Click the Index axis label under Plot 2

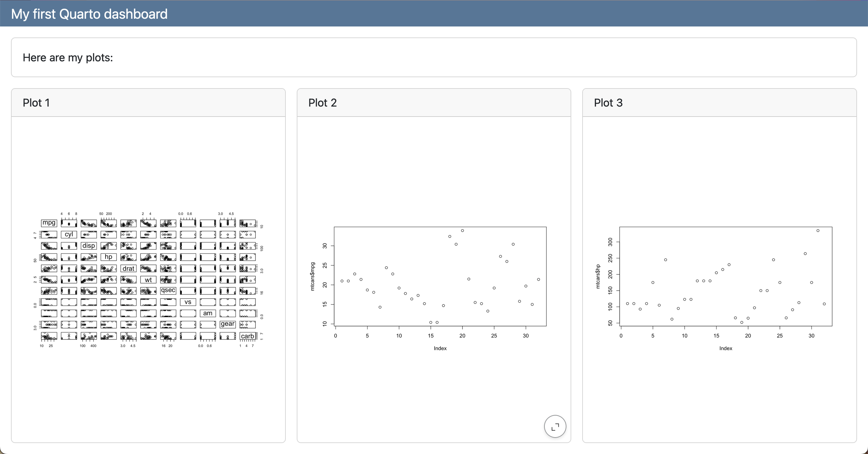(440, 348)
